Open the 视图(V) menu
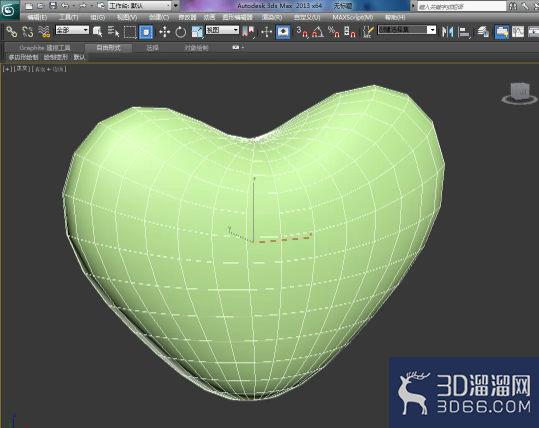This screenshot has width=539, height=428. [127, 17]
